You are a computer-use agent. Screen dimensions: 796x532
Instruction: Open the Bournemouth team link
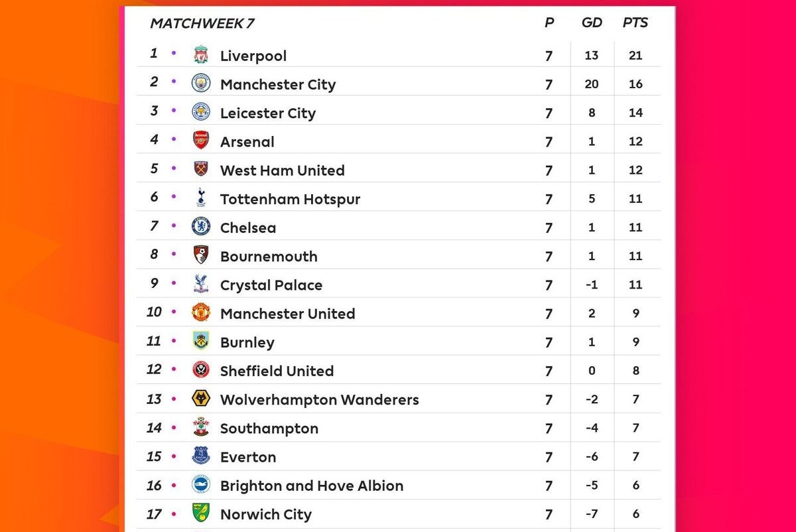269,256
